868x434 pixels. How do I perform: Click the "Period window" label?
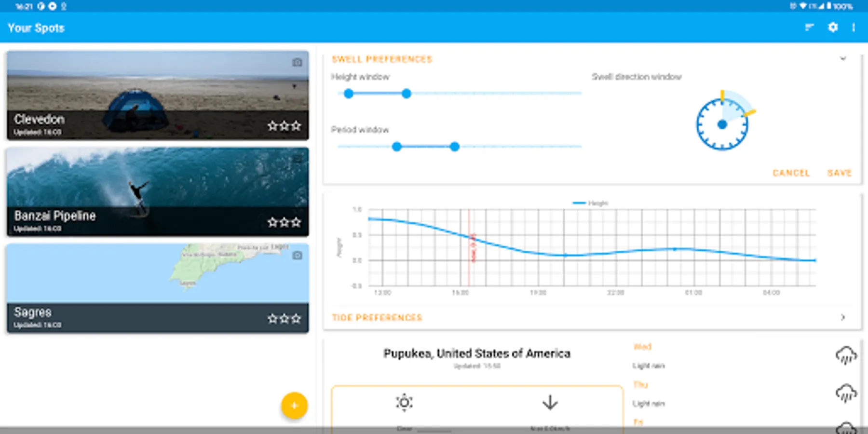[360, 130]
